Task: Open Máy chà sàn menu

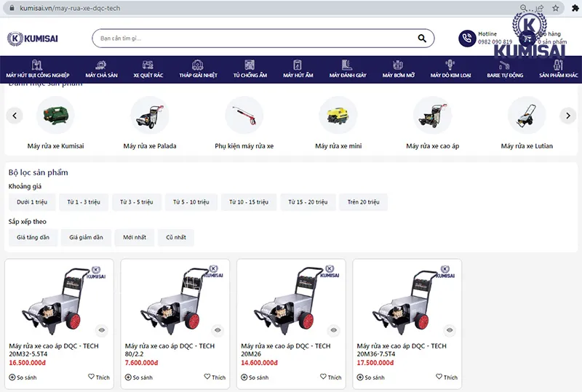Action: 101,69
